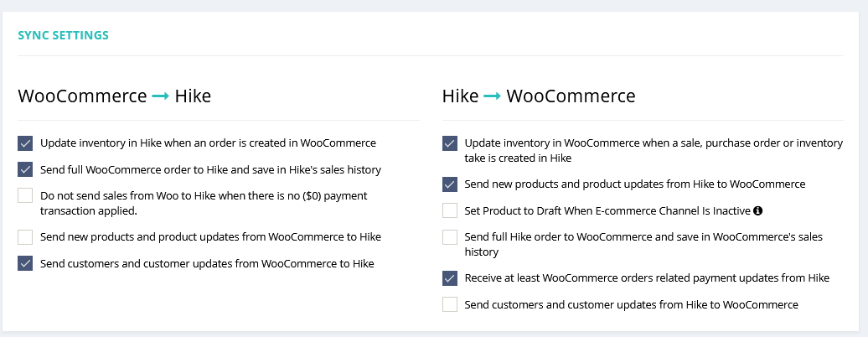
Task: Enable Send full Hike order to WooCommerce
Action: (x=450, y=237)
